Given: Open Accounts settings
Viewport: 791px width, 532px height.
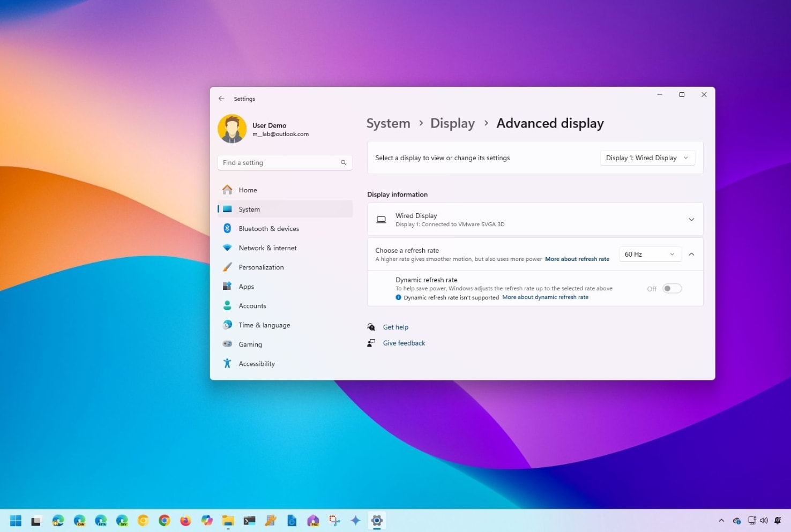Looking at the screenshot, I should [x=252, y=305].
